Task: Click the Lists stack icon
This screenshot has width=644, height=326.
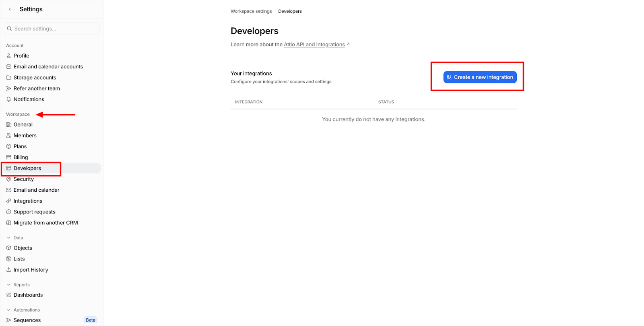Action: coord(8,259)
